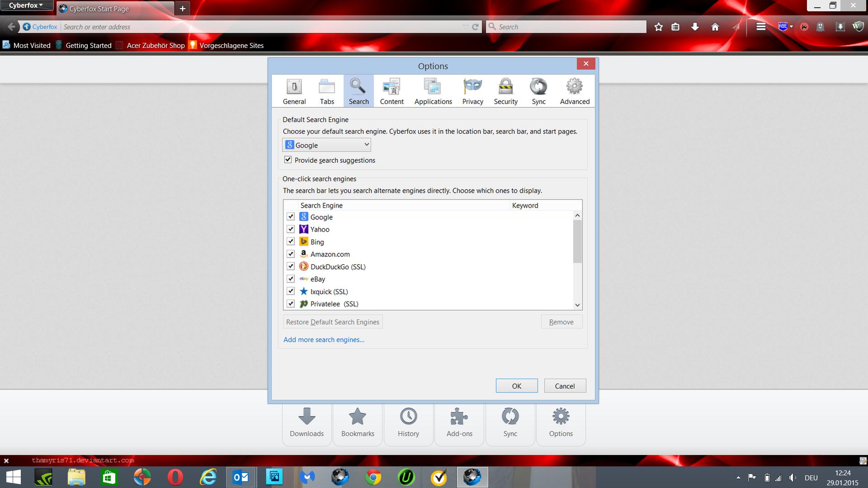Reload the current page
Image resolution: width=868 pixels, height=488 pixels.
coord(475,27)
